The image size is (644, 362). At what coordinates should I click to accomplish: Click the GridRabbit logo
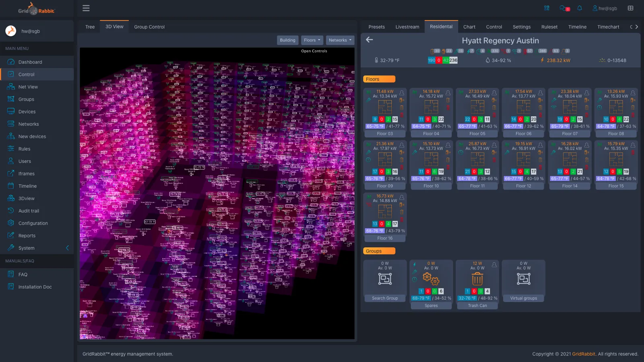tap(36, 9)
